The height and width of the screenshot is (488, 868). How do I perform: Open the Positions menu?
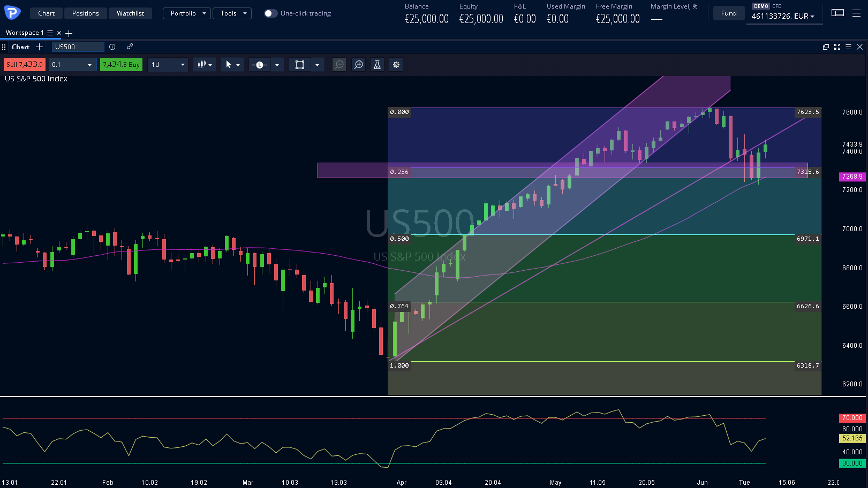(x=86, y=13)
